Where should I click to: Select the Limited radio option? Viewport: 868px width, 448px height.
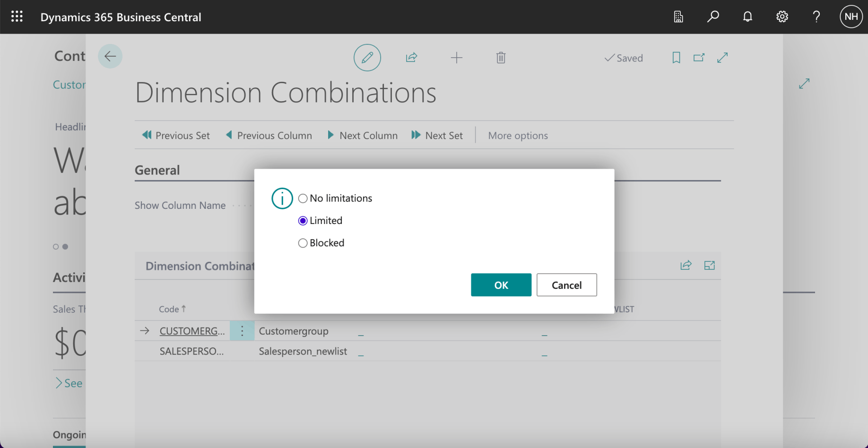click(x=303, y=221)
